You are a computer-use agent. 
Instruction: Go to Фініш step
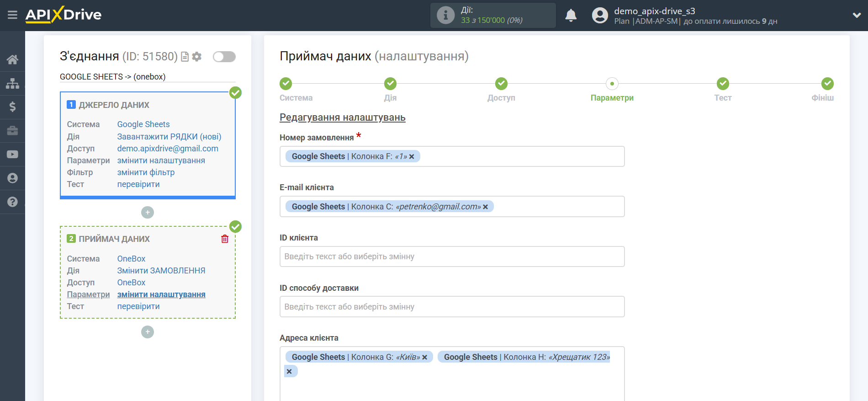coord(827,84)
